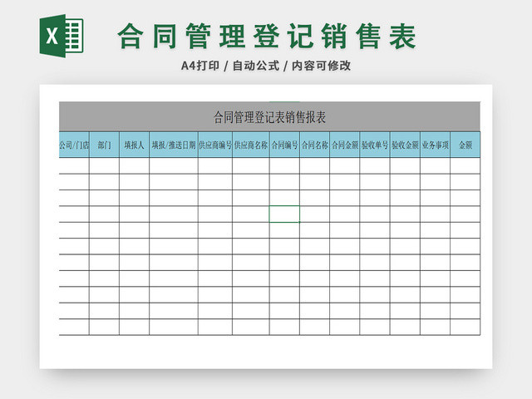Screen dimensions: 532x399
Task: Select the 验收金额 header cell
Action: tap(405, 145)
